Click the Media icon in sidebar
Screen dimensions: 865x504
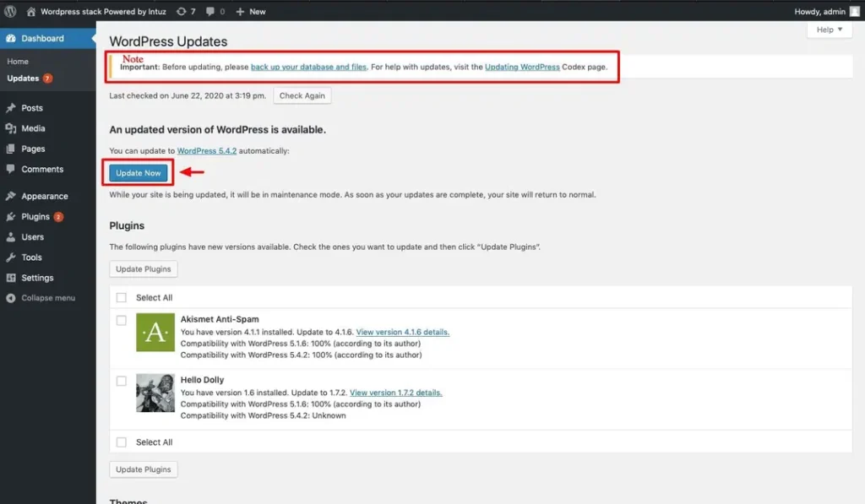10,128
